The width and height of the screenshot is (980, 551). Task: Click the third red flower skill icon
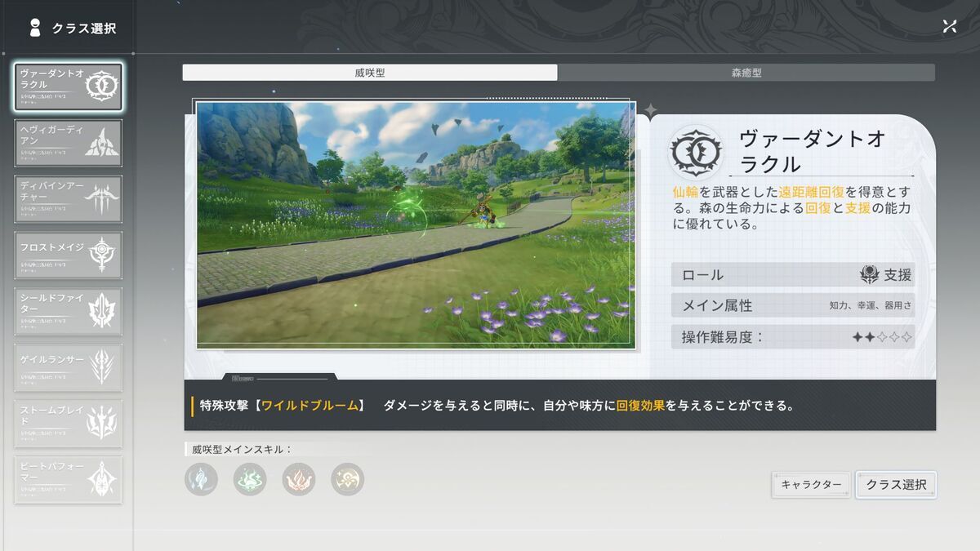pyautogui.click(x=299, y=479)
